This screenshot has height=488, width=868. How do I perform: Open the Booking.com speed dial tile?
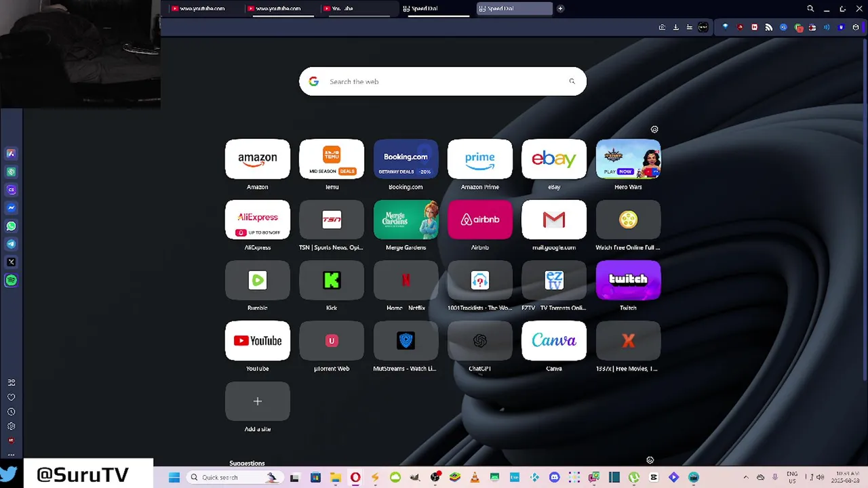click(406, 159)
